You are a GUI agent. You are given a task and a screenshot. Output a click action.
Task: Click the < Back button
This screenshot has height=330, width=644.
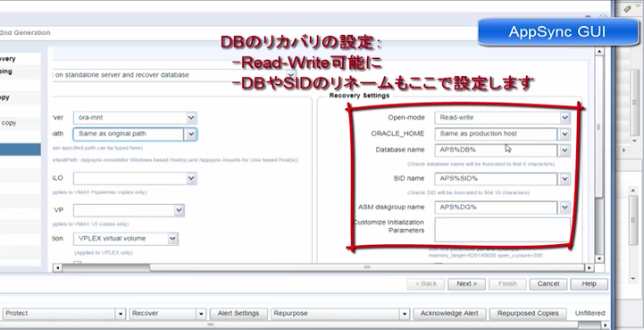point(426,283)
